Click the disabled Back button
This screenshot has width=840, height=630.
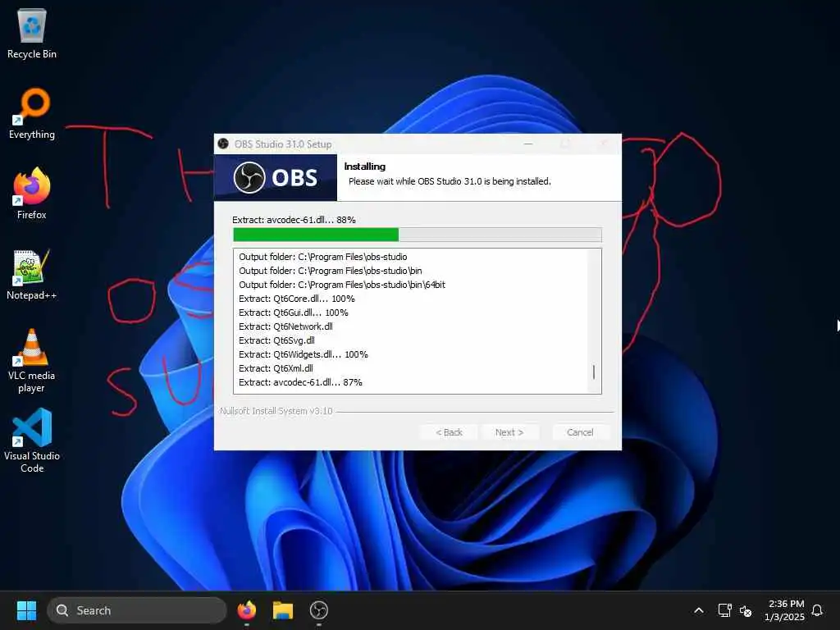449,432
